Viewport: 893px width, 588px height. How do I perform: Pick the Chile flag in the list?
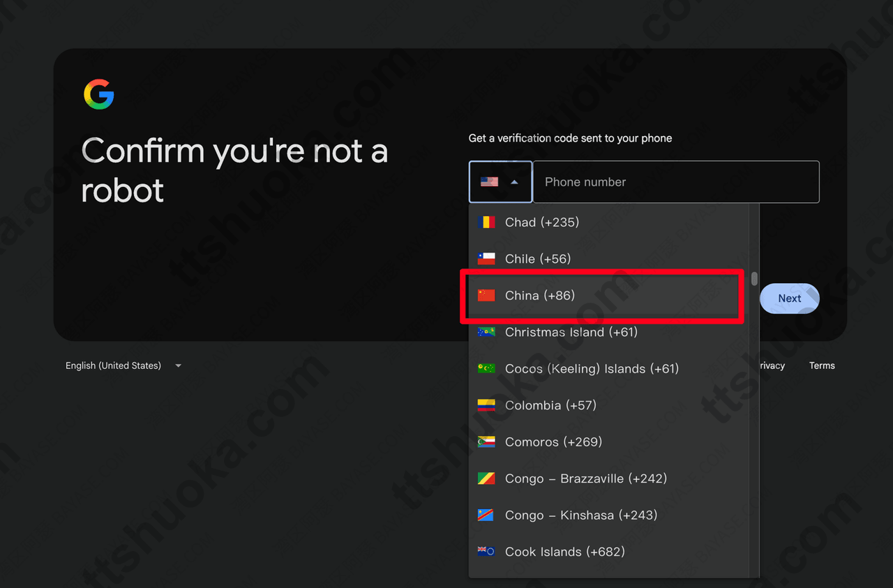486,259
